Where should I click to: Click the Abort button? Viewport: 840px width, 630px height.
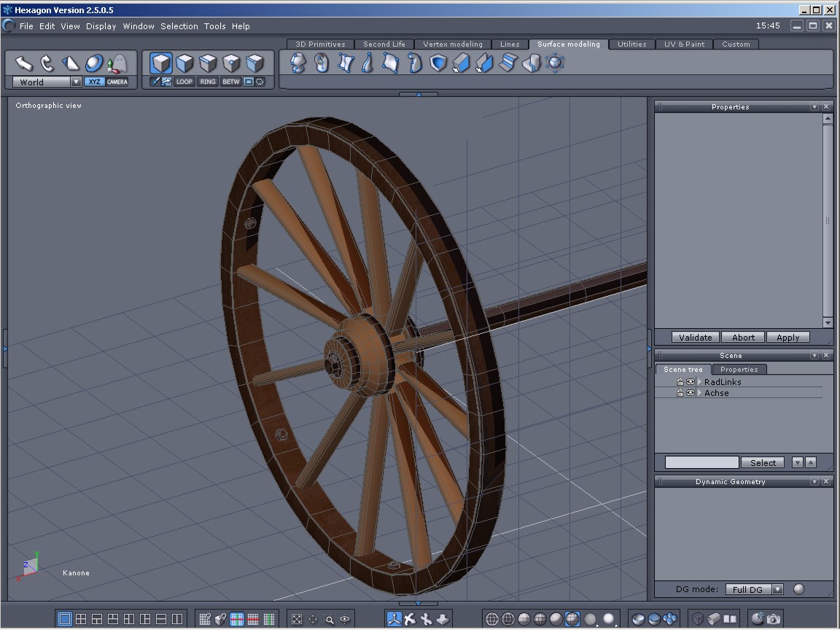click(743, 338)
